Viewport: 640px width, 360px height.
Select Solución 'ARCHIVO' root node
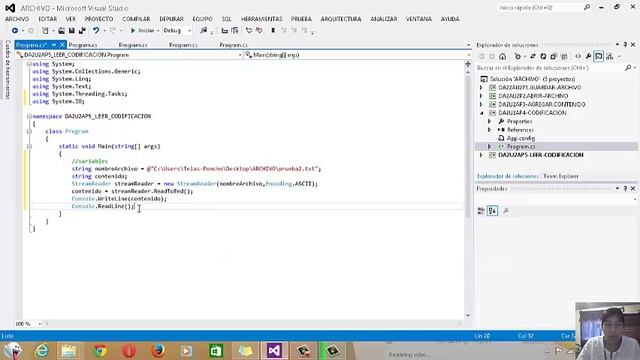point(532,79)
